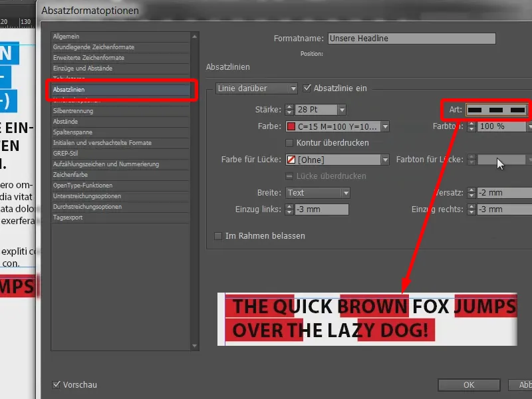Go to Einzüge und Abstände
This screenshot has height=399, width=532.
coord(120,68)
